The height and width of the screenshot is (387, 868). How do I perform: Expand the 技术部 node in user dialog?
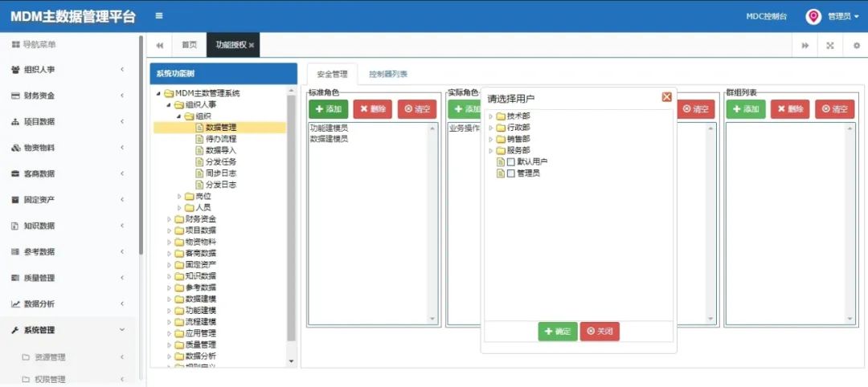pyautogui.click(x=490, y=116)
